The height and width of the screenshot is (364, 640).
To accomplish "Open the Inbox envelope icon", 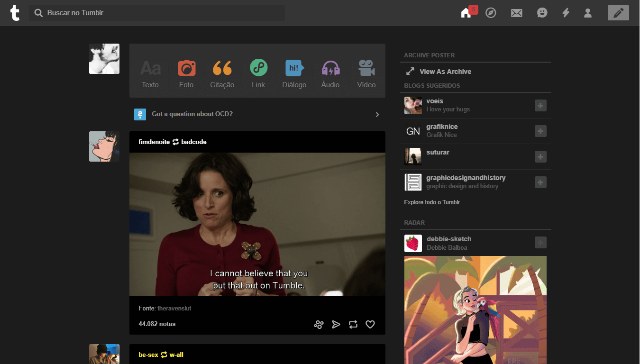I will point(517,13).
